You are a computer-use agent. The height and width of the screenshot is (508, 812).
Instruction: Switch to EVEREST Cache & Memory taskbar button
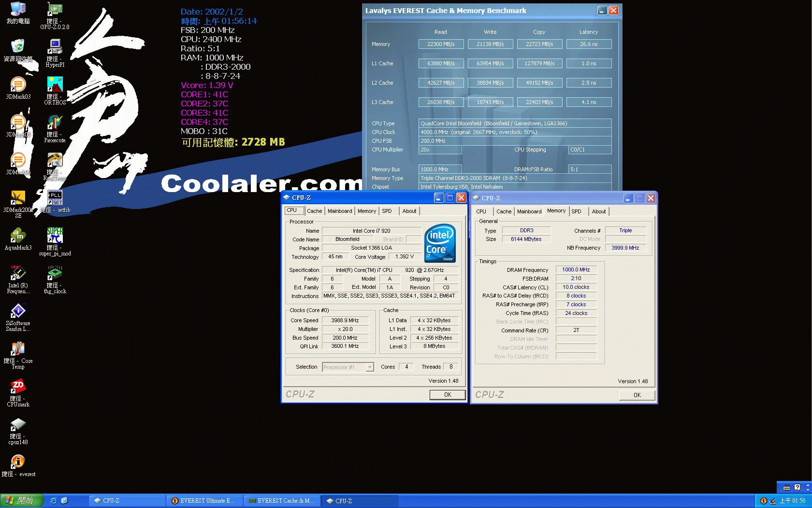(283, 501)
